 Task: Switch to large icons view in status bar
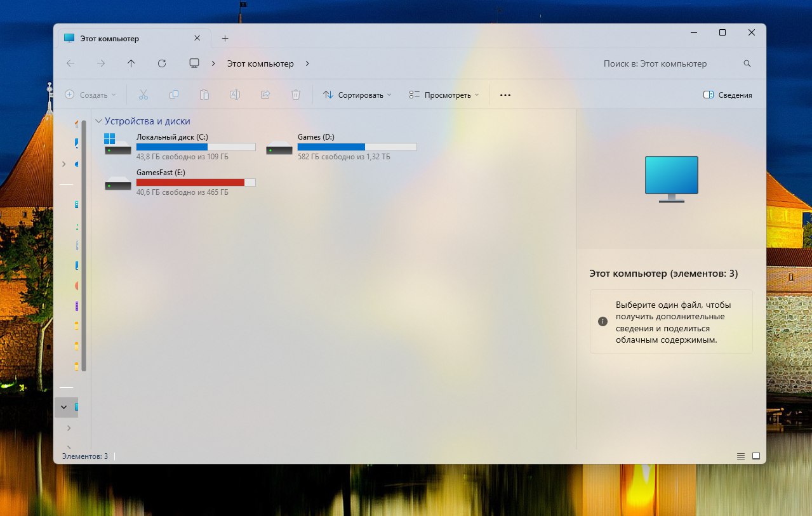[755, 456]
